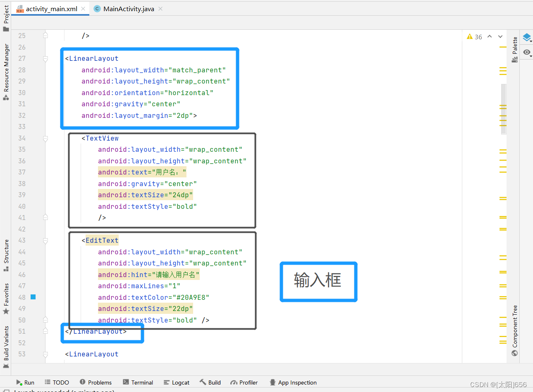
Task: Go to previous highlighted problem arrow
Action: pyautogui.click(x=490, y=36)
